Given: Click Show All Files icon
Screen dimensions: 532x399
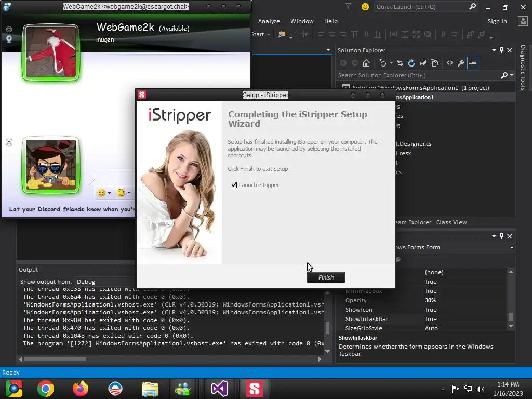Looking at the screenshot, I should (x=434, y=63).
